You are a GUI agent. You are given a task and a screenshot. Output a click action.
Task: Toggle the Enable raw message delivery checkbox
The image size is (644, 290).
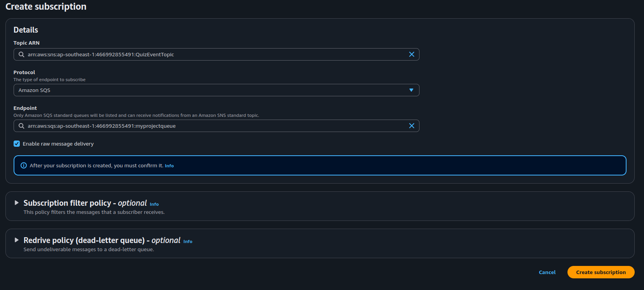pyautogui.click(x=17, y=144)
